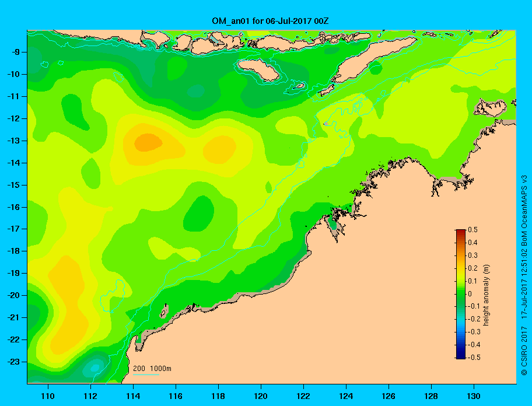This screenshot has width=532, height=406.
Task: Click the -0.4 label on the color scale
Action: click(474, 345)
